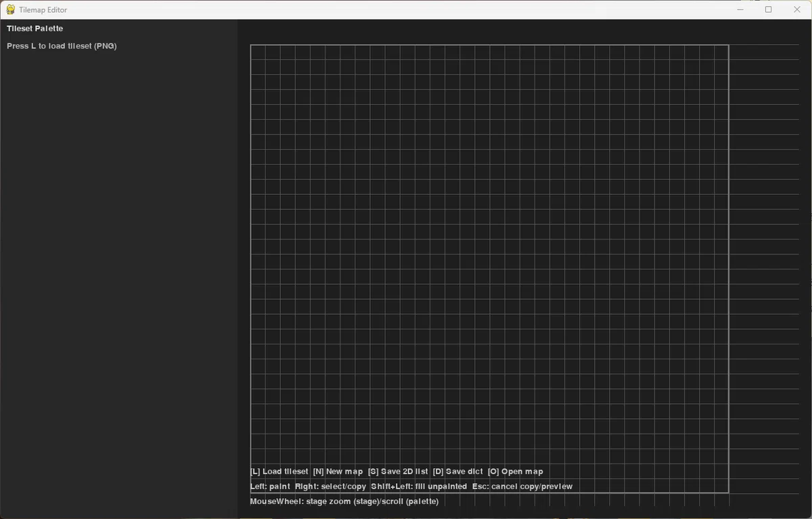
Task: Click the 'Right: select/copy' help text
Action: [330, 487]
